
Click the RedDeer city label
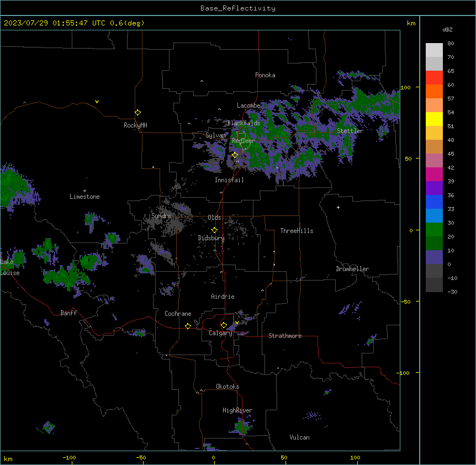(243, 141)
